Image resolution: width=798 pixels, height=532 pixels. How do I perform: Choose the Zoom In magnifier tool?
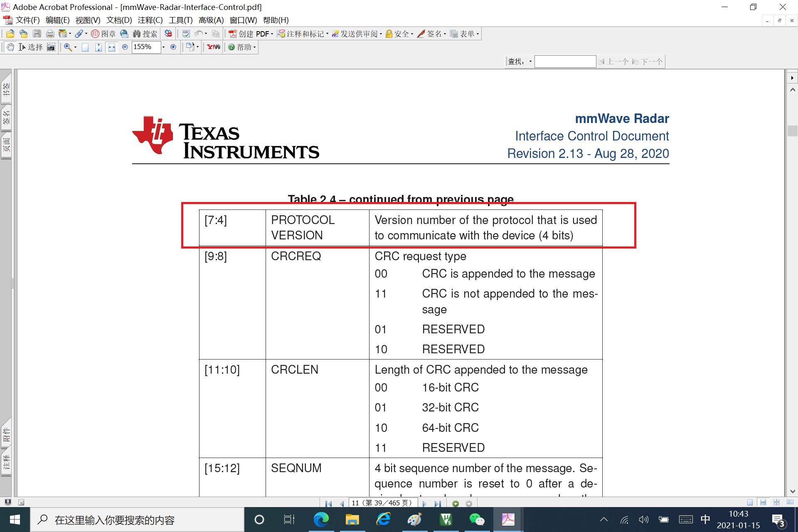tap(68, 47)
